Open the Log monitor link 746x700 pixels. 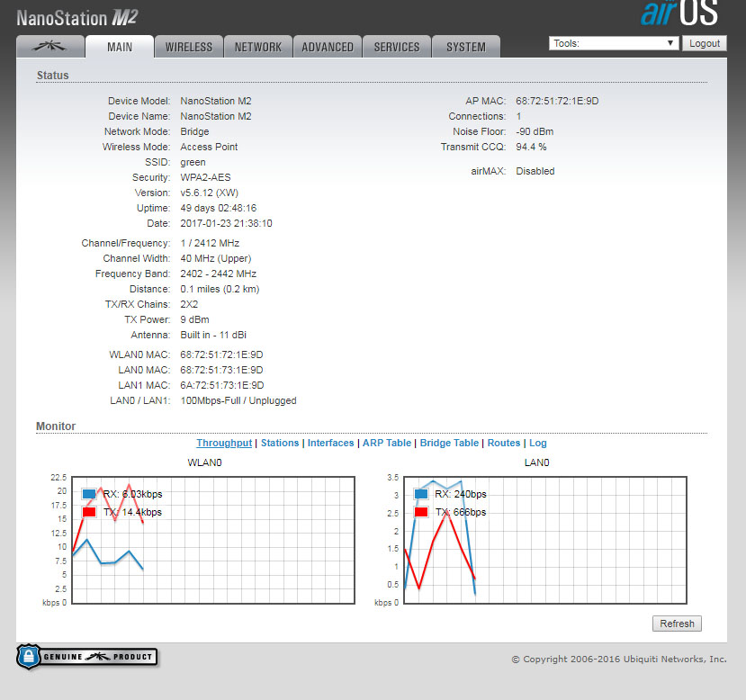point(537,443)
